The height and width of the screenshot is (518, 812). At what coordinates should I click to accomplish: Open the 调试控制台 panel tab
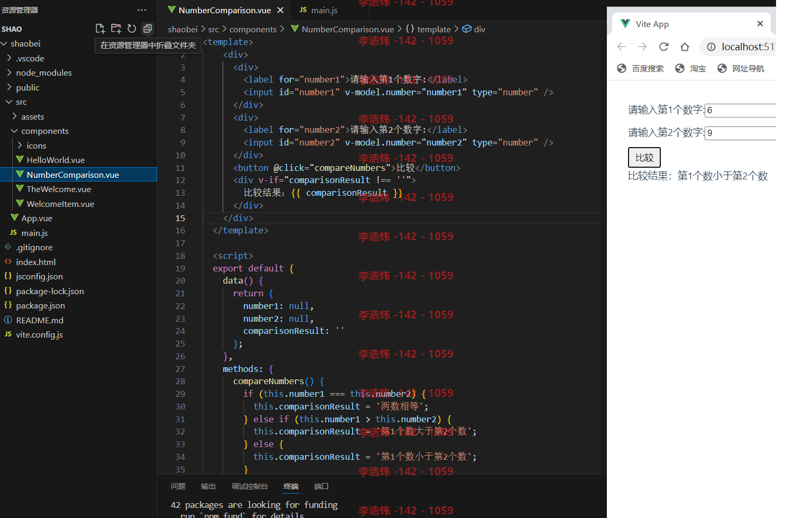pos(250,486)
